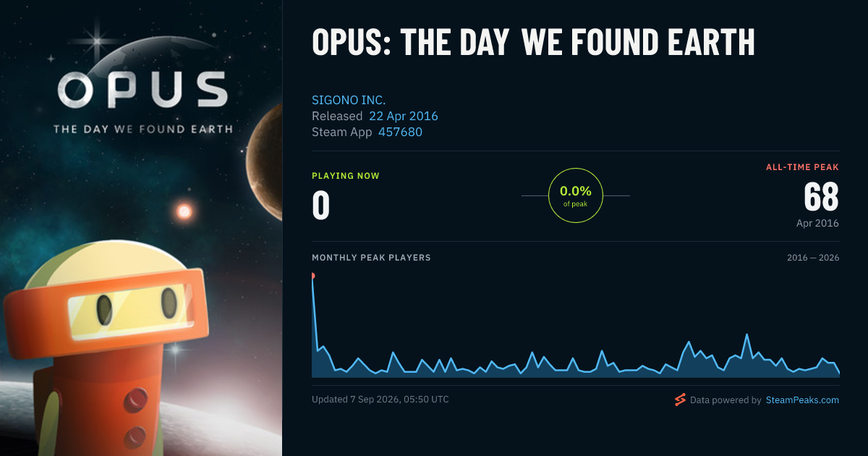Select the release date 22 Apr 2016

[x=404, y=116]
